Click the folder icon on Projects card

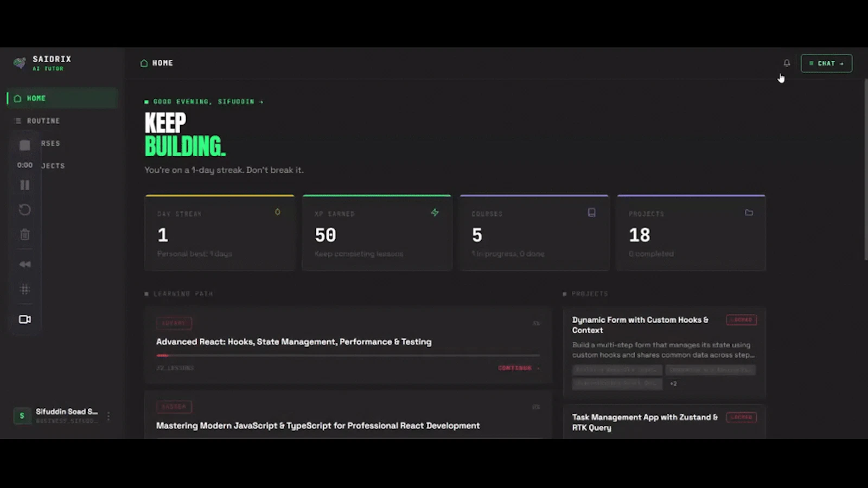tap(749, 213)
